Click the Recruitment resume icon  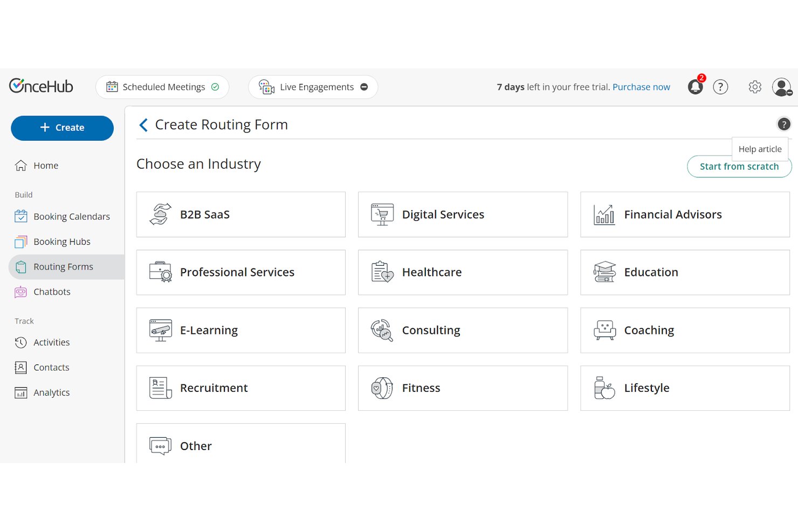(160, 388)
